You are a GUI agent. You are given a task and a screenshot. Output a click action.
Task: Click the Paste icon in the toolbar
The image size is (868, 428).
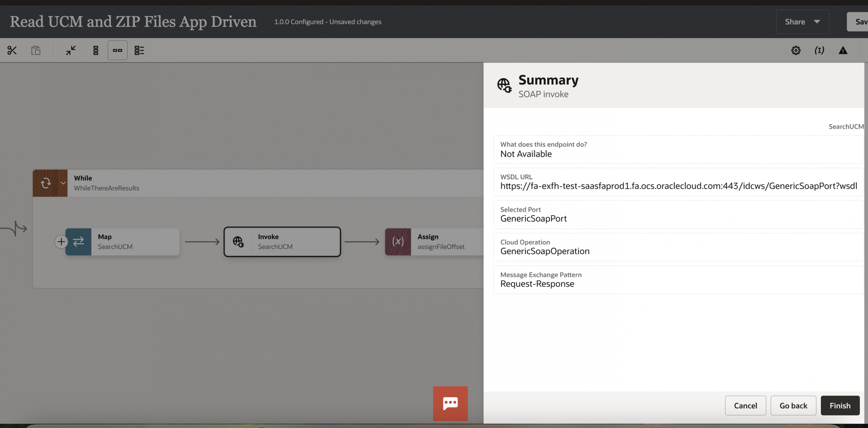(36, 50)
